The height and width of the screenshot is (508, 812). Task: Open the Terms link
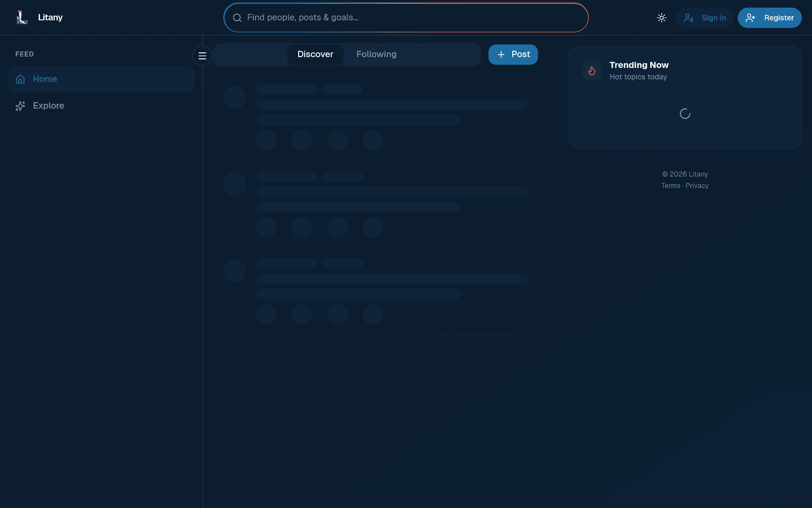671,185
